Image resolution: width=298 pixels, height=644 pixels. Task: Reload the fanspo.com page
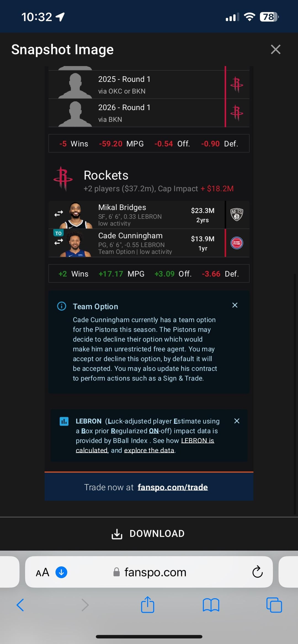tap(257, 572)
